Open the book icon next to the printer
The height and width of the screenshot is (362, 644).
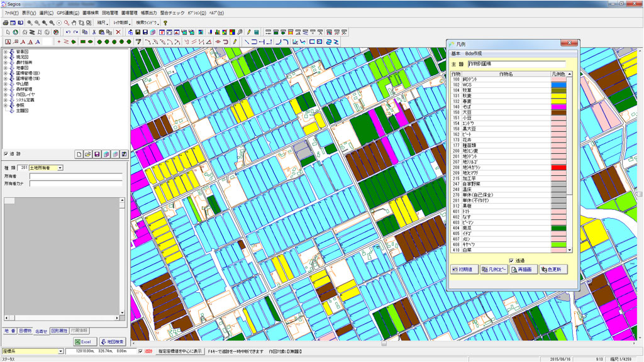coord(21,23)
